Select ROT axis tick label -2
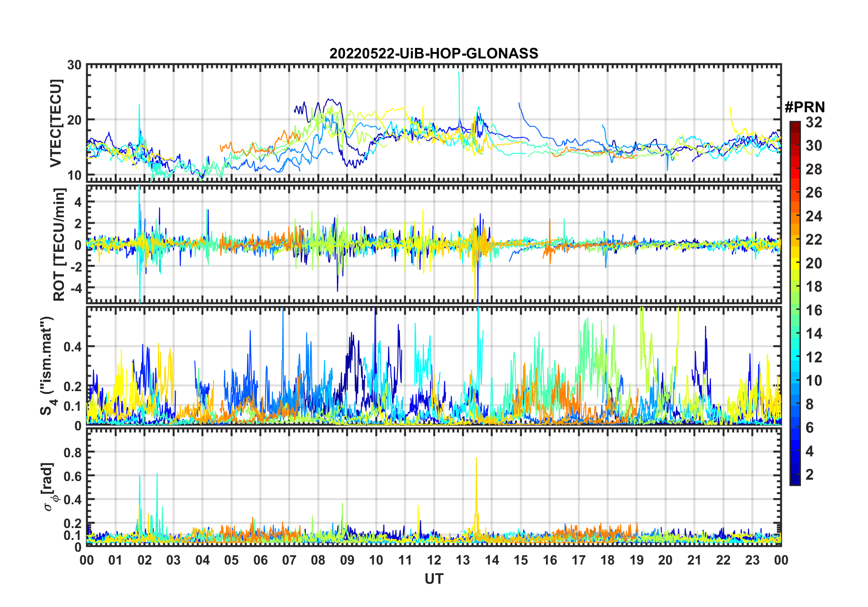 (76, 266)
